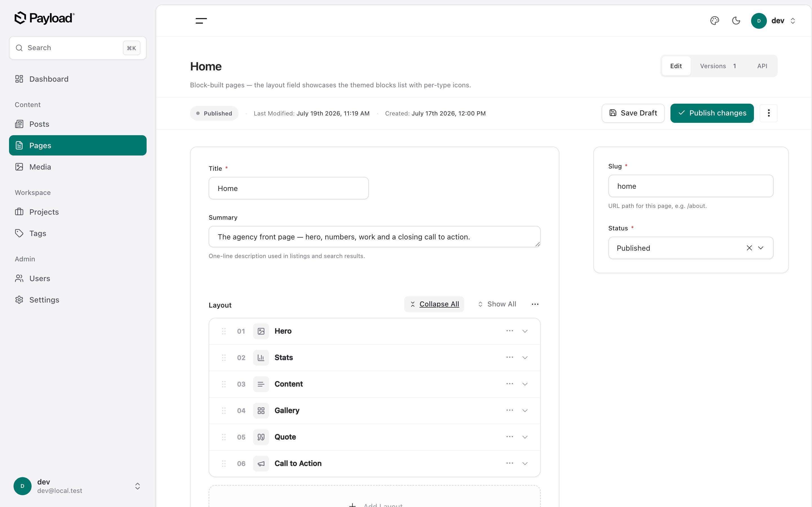Switch to the Versions tab

pyautogui.click(x=718, y=66)
